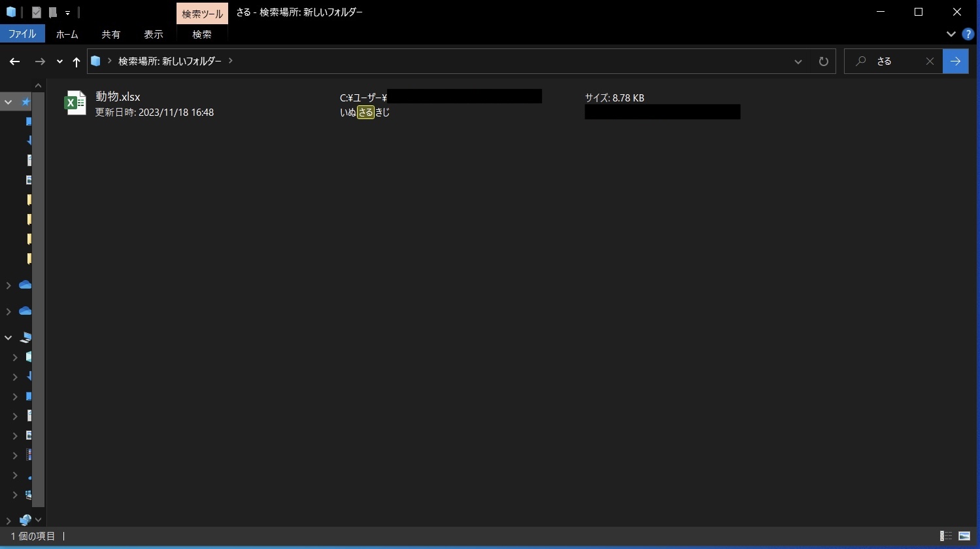Open the address bar history dropdown
980x549 pixels.
coord(798,62)
